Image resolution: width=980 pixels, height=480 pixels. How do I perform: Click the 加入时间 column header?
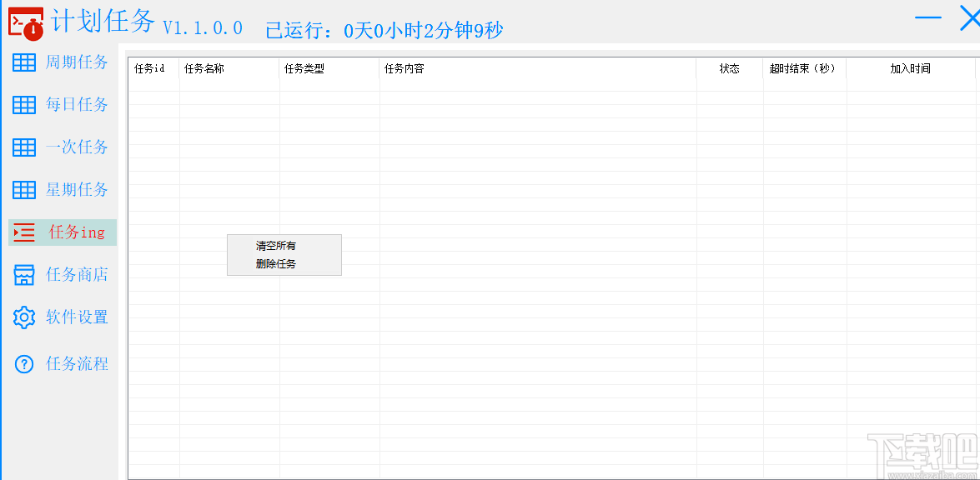point(909,70)
